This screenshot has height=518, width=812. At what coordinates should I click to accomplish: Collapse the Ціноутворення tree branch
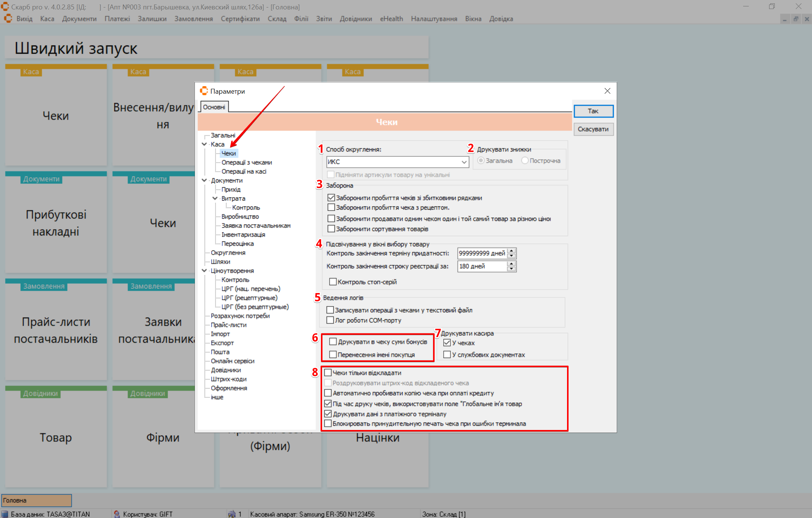[x=204, y=271]
